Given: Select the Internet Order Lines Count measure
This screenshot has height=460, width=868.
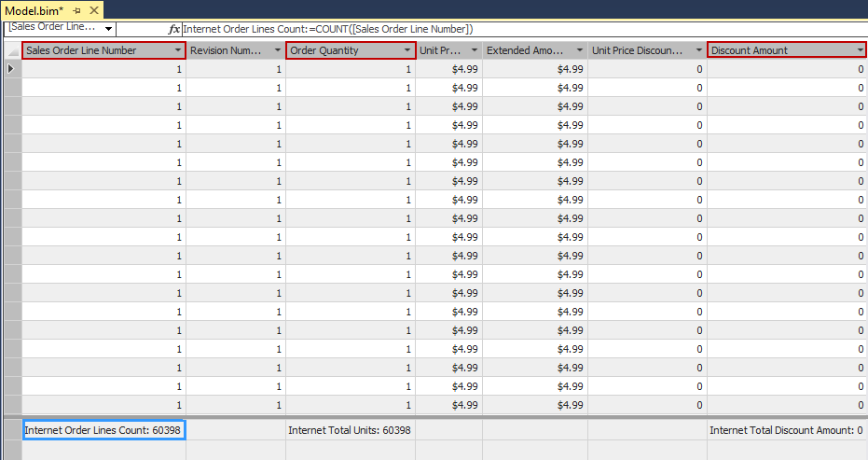Looking at the screenshot, I should (x=103, y=430).
